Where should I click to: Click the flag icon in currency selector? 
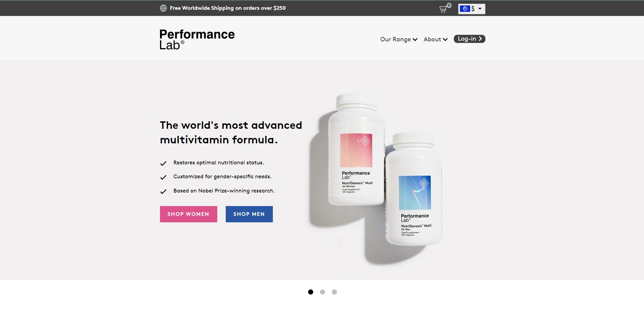click(x=465, y=9)
